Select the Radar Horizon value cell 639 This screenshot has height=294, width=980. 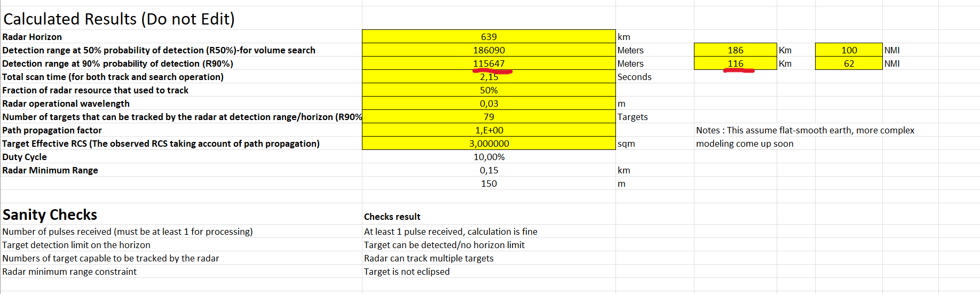488,37
